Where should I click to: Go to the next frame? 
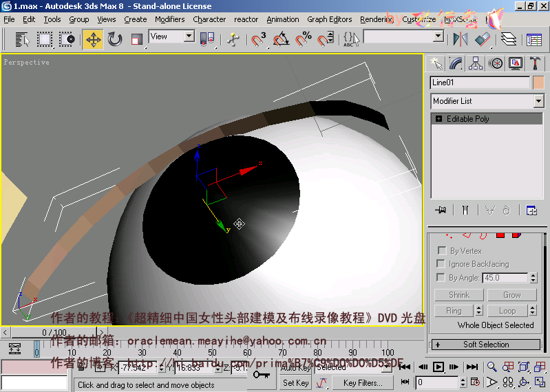454,367
